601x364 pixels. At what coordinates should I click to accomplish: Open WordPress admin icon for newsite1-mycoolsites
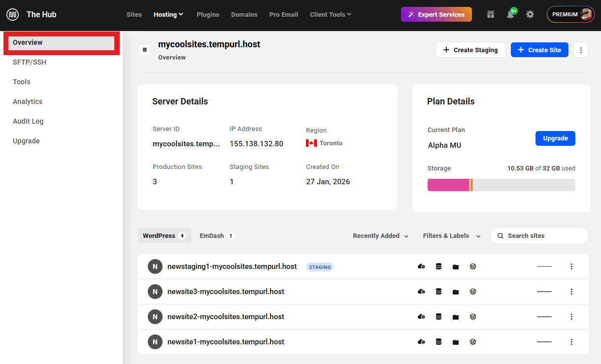(x=473, y=342)
